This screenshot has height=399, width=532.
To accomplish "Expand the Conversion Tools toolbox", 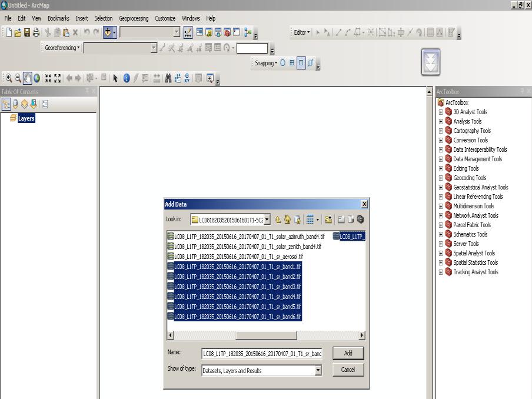I will [x=441, y=140].
